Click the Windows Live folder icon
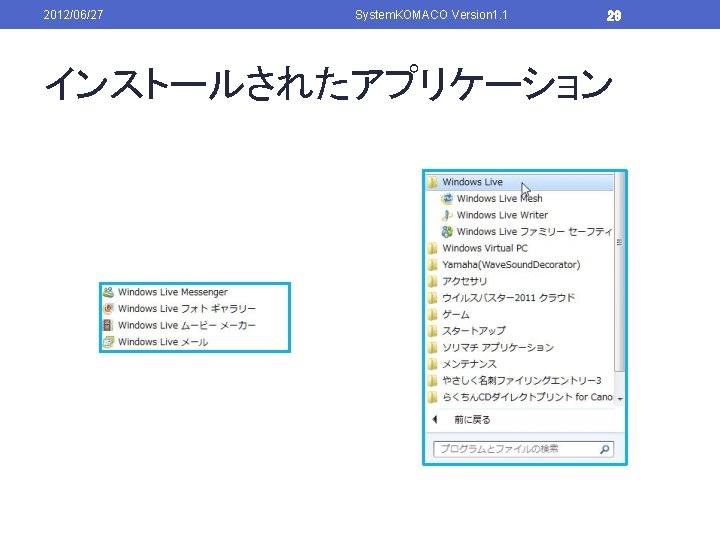Viewport: 720px width, 540px height. [x=432, y=182]
